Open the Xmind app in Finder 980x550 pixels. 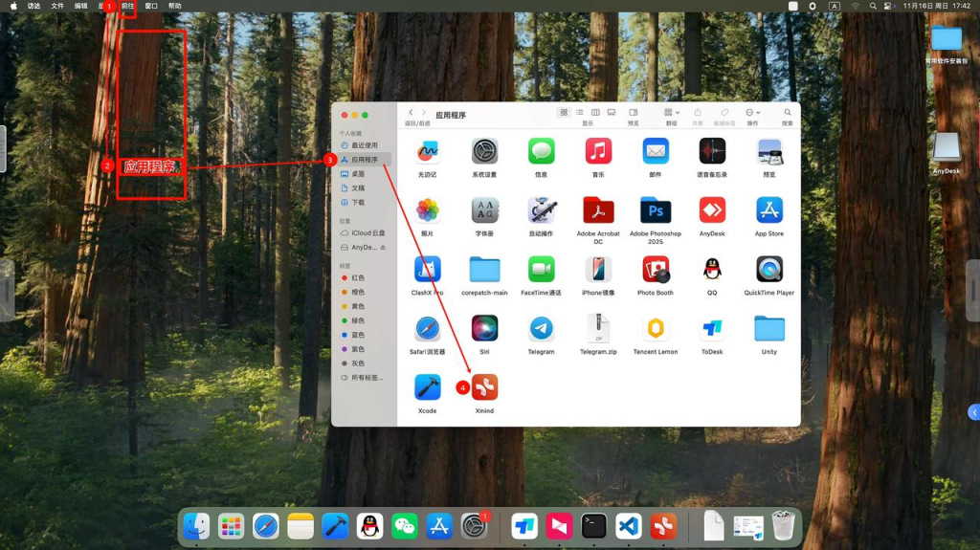coord(484,387)
